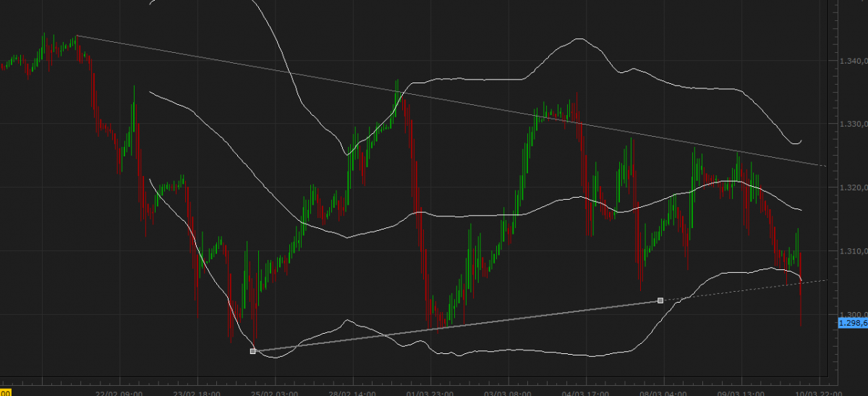Screen dimensions: 868x396
Task: Select the trendline's left square handle
Action: (252, 351)
